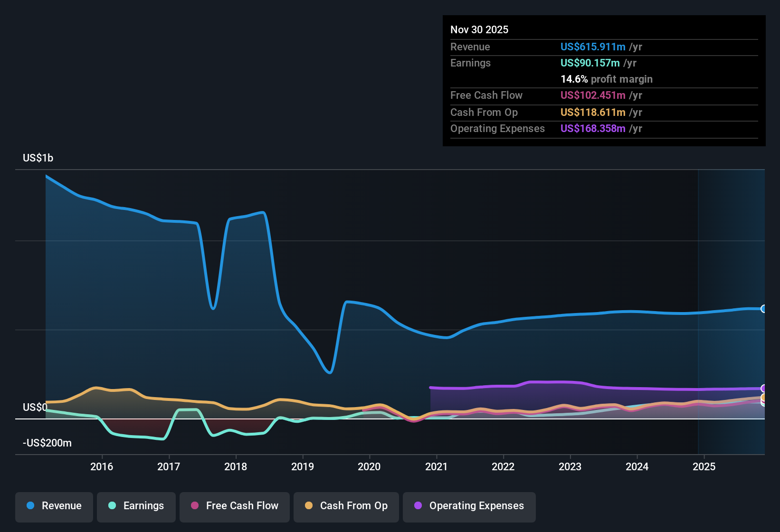The height and width of the screenshot is (532, 780).
Task: Click the orange Cash From Op legend dot
Action: (x=309, y=506)
